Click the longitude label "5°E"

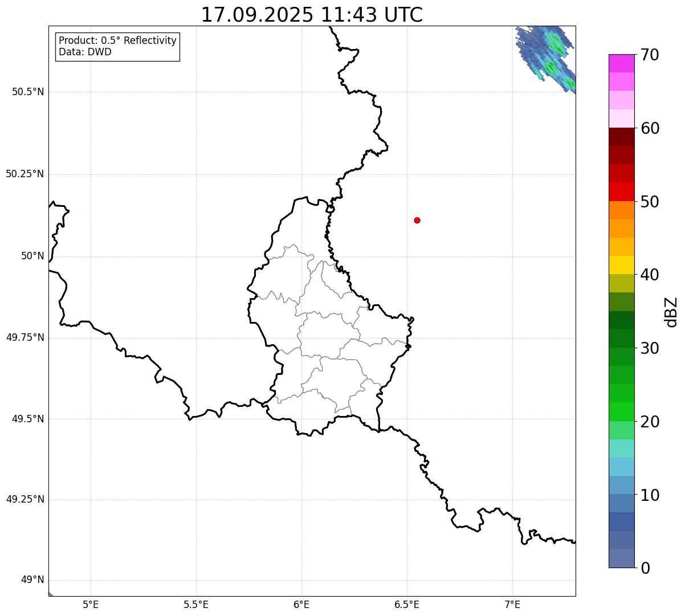click(x=91, y=604)
